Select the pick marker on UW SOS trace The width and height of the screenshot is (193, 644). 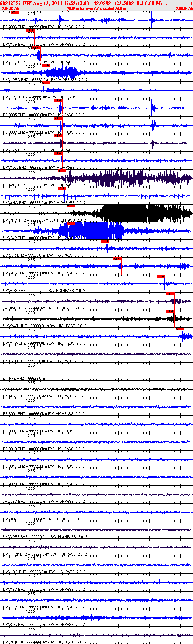coord(117,259)
